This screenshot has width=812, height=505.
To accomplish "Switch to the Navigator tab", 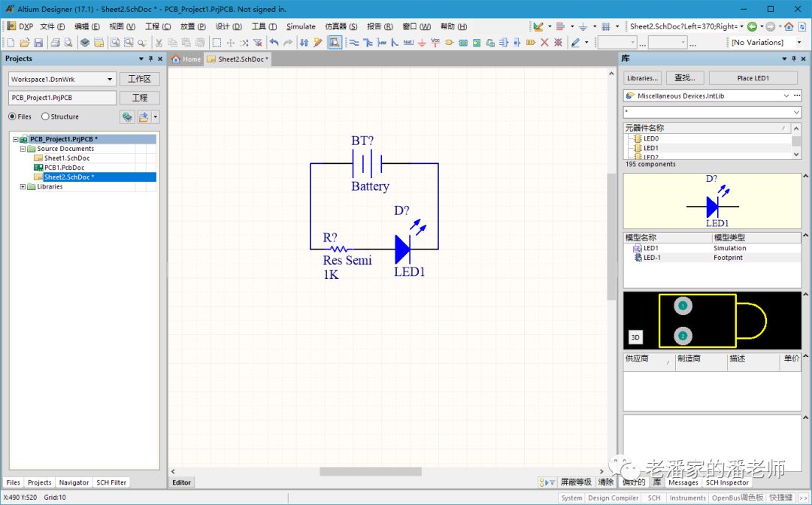I will 74,482.
